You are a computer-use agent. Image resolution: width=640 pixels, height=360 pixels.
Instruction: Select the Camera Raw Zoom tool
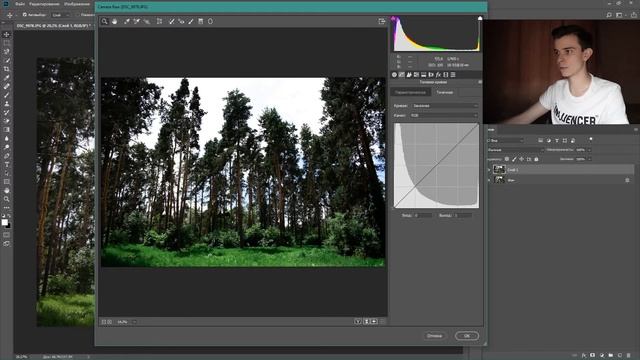105,21
